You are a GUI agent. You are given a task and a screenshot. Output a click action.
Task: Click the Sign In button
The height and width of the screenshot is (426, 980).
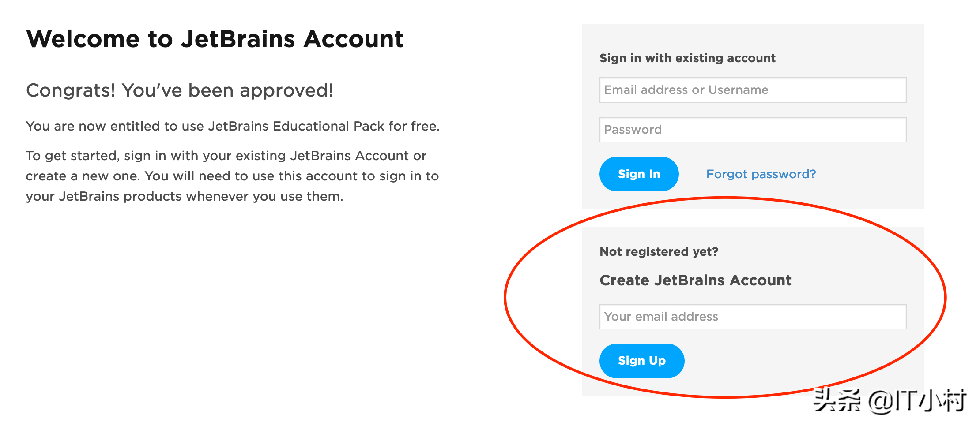pyautogui.click(x=639, y=174)
